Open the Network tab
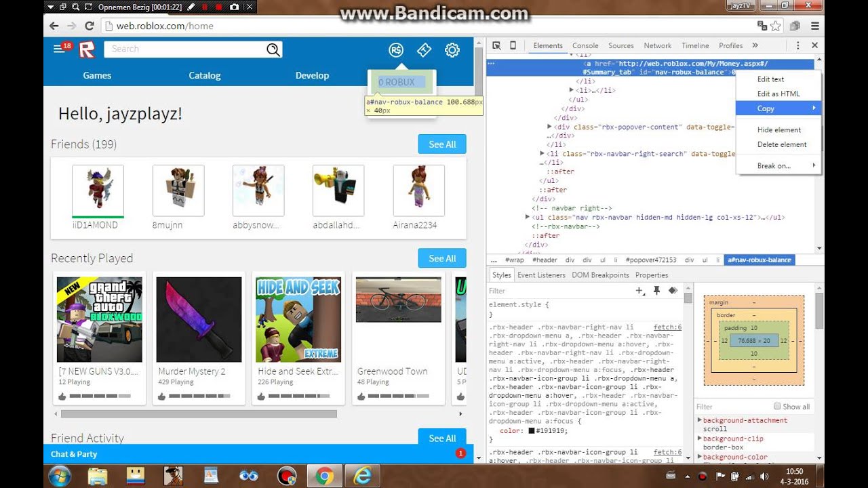Viewport: 868px width, 488px height. click(658, 45)
